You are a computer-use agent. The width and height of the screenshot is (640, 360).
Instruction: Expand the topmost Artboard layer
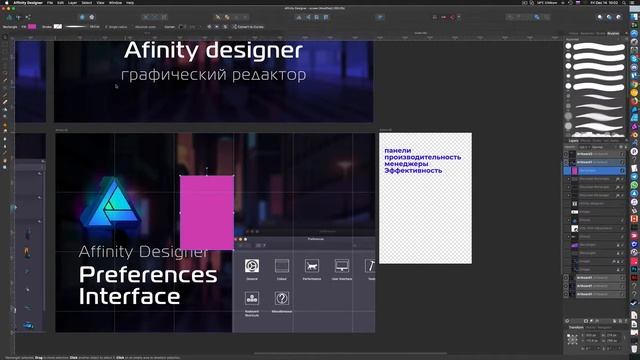click(x=567, y=154)
